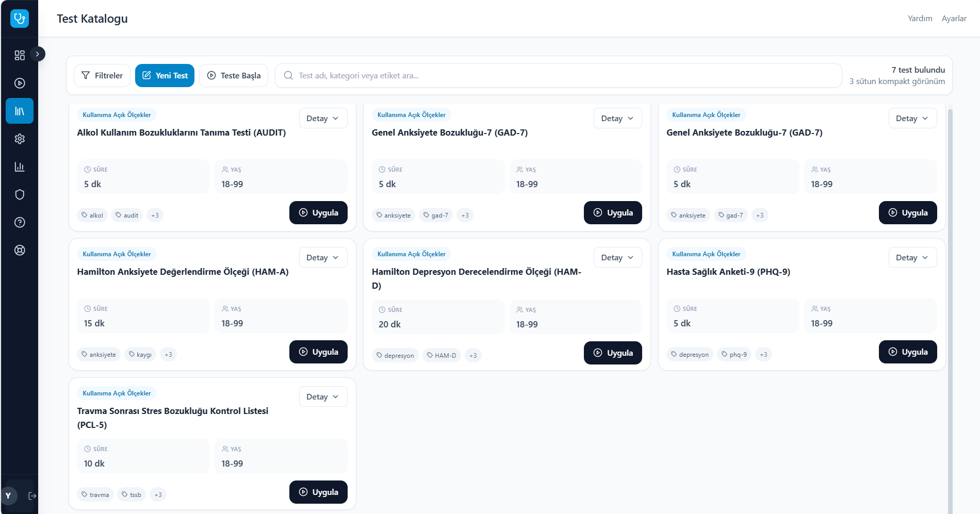Screen dimensions: 980x514
Task: Expand the sidebar with the chevron button
Action: pyautogui.click(x=38, y=54)
